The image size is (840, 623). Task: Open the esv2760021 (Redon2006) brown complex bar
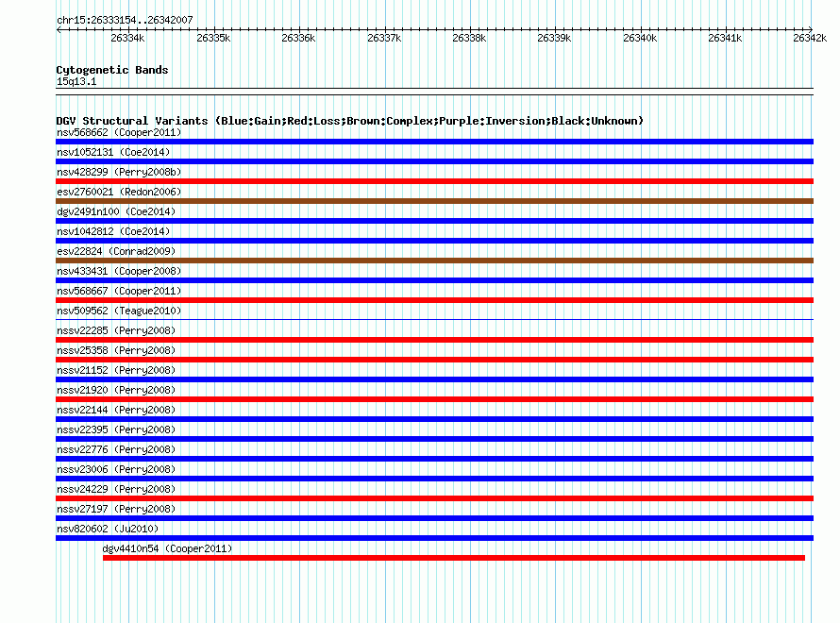point(434,201)
